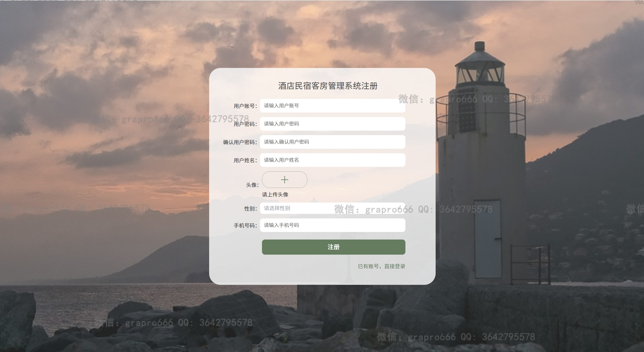The image size is (644, 352).
Task: Select the 请输入确认用户密码 field
Action: tap(332, 142)
